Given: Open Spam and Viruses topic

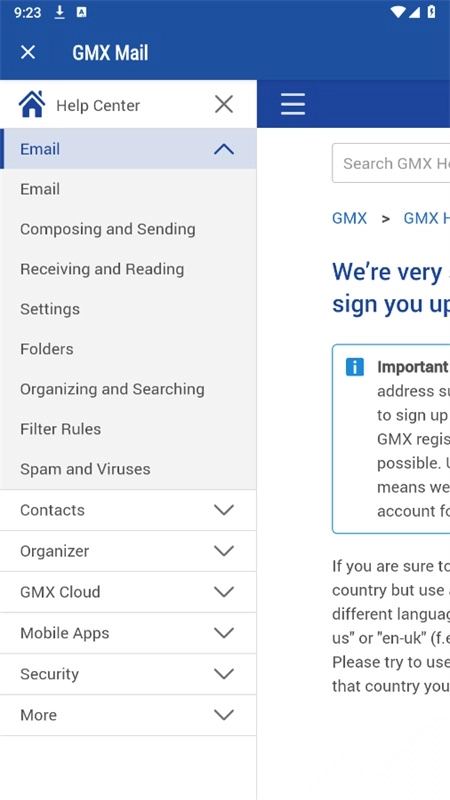Looking at the screenshot, I should click(x=85, y=469).
